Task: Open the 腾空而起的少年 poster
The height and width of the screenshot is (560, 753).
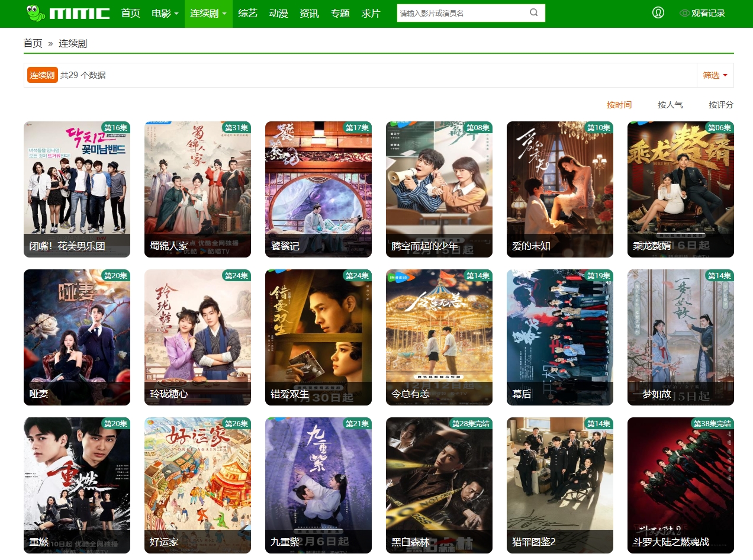Action: pos(439,189)
